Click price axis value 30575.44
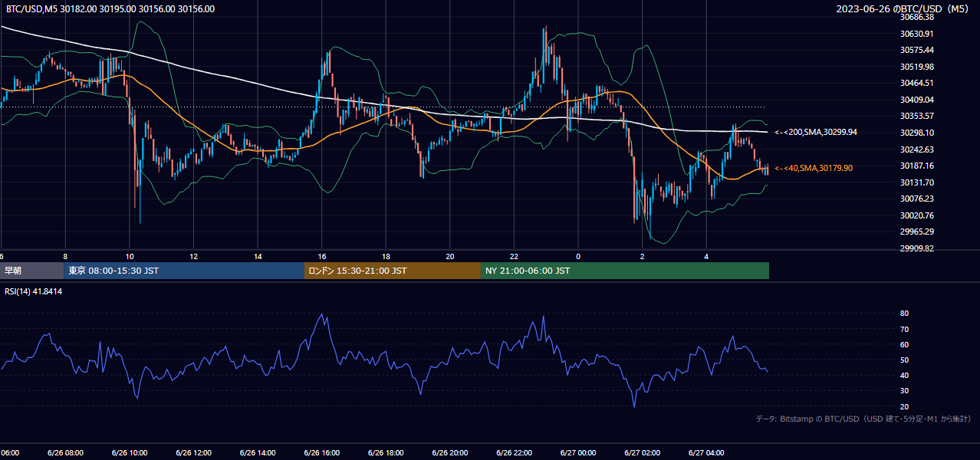Image resolution: width=980 pixels, height=460 pixels. 917,50
